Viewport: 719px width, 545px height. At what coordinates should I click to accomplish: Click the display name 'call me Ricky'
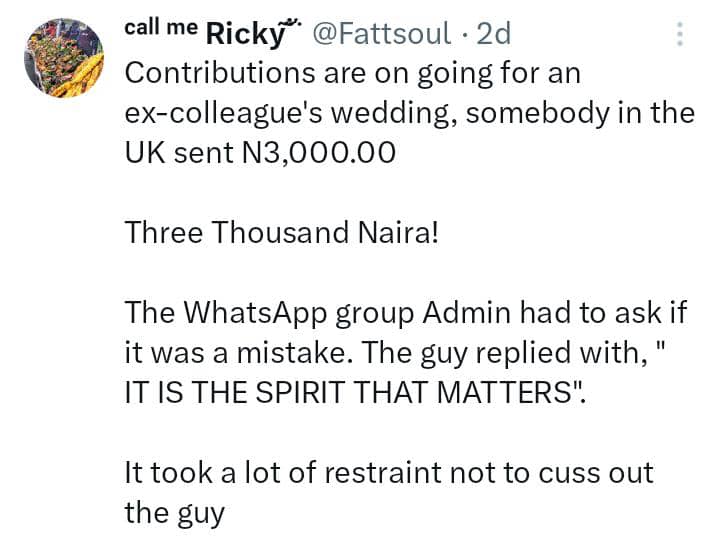tap(205, 32)
